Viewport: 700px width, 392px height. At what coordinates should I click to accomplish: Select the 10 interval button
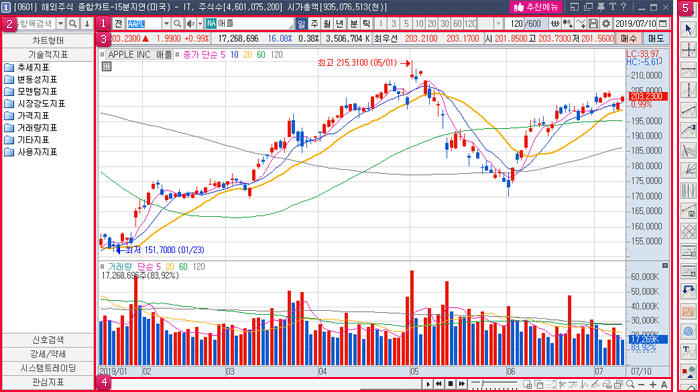coord(419,23)
